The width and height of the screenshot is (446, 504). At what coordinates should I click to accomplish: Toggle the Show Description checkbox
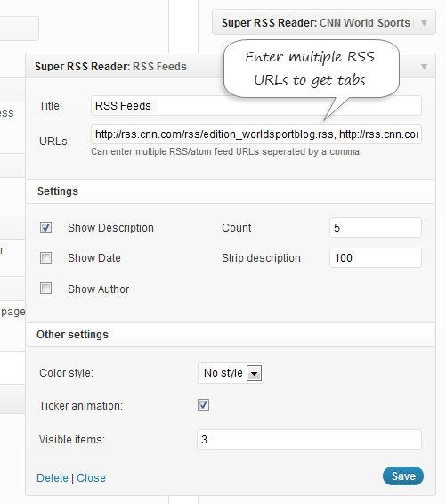coord(45,228)
